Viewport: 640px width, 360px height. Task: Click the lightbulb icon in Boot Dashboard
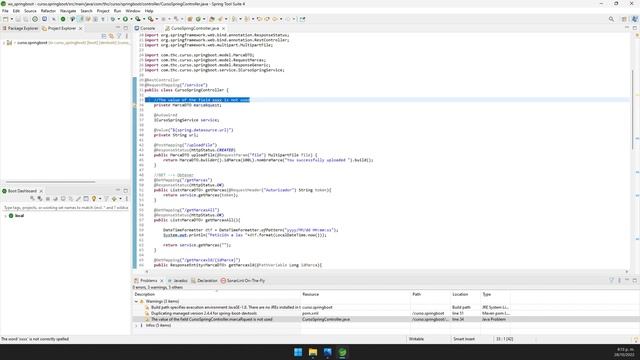(x=94, y=199)
